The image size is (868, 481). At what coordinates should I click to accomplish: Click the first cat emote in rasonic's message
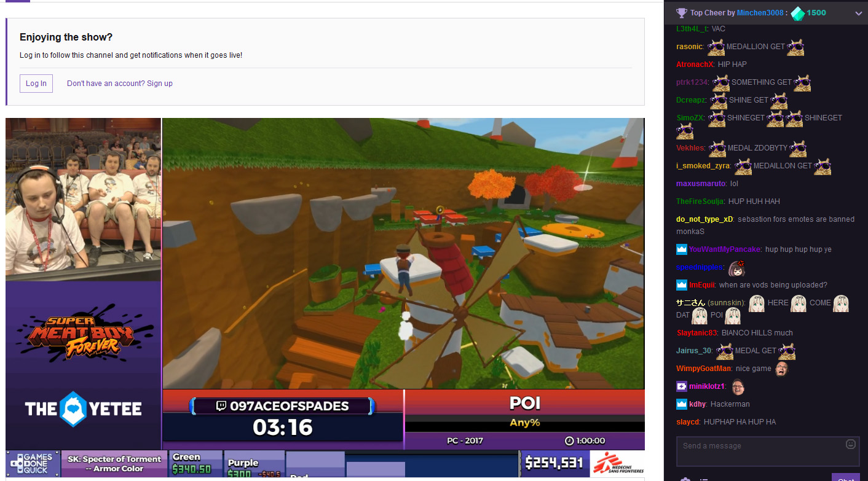(716, 47)
